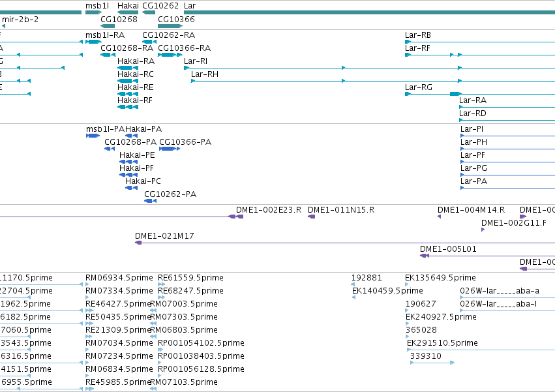Image resolution: width=555 pixels, height=392 pixels.
Task: Click the 026W-lar_____aba-a label
Action: click(500, 291)
